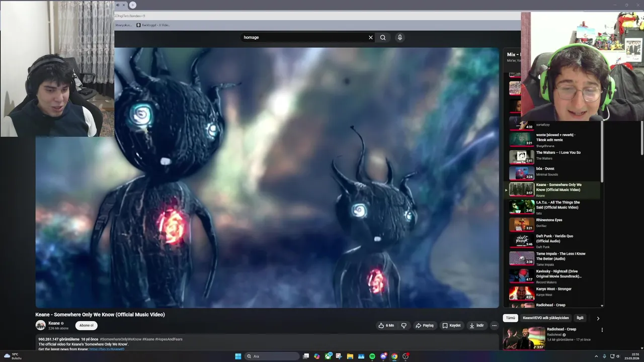Open the three-dot more actions menu under video
This screenshot has width=644, height=362.
494,325
